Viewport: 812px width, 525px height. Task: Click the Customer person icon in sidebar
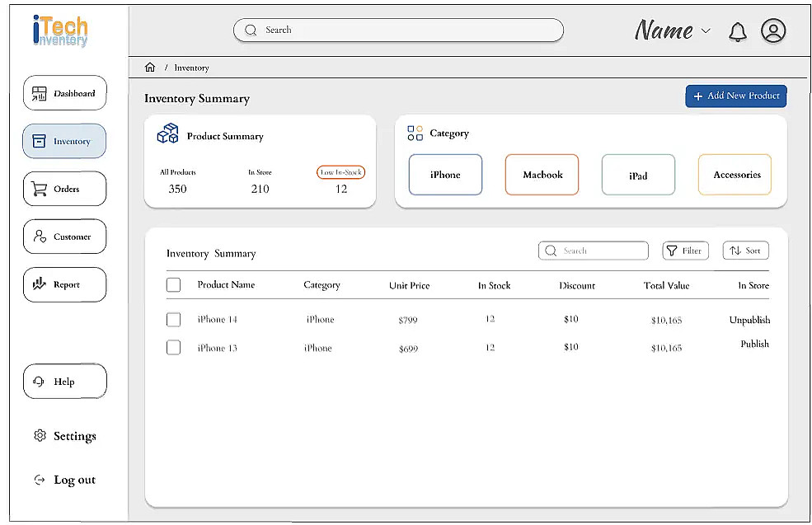pyautogui.click(x=40, y=237)
